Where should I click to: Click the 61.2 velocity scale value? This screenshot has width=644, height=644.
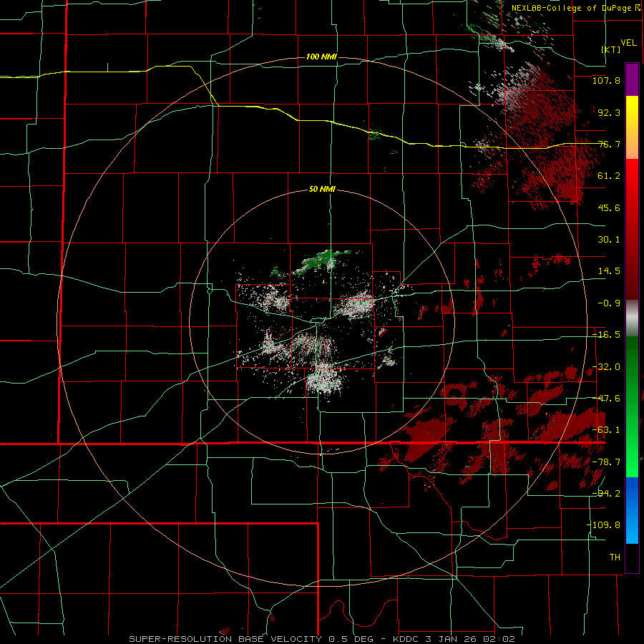pyautogui.click(x=609, y=176)
